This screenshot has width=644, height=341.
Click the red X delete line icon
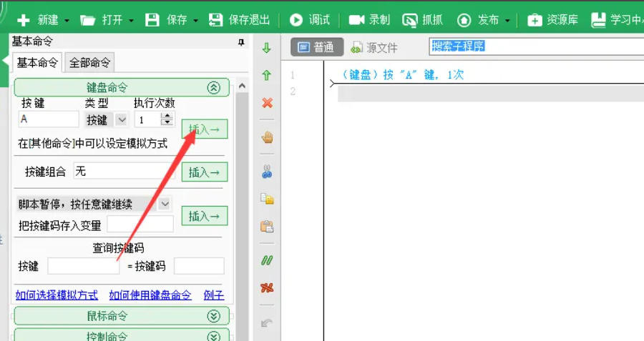[267, 103]
